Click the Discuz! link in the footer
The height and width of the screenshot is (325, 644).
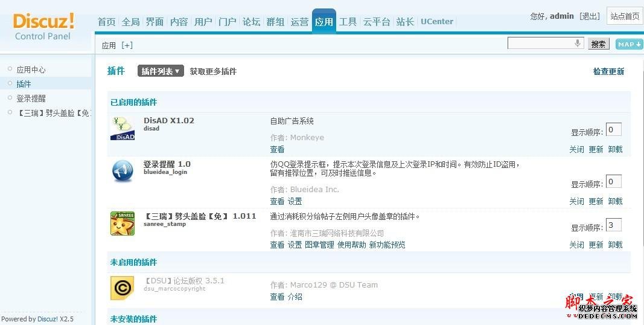click(x=48, y=319)
